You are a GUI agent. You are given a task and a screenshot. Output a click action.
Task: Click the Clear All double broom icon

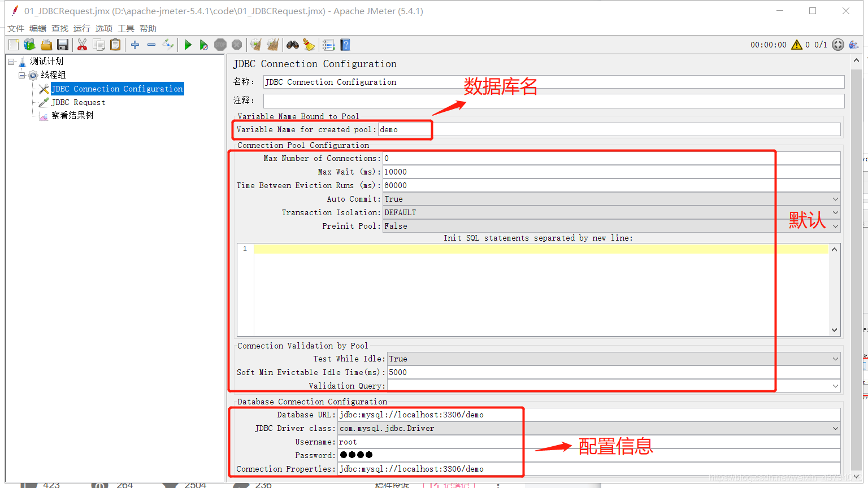tap(273, 45)
